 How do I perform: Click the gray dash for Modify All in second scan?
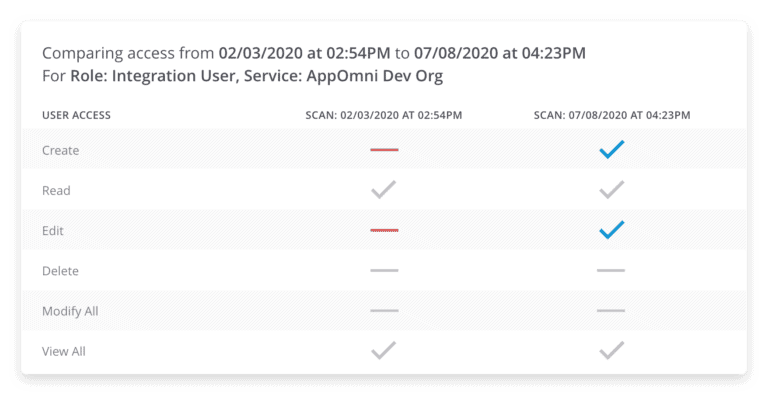coord(611,310)
